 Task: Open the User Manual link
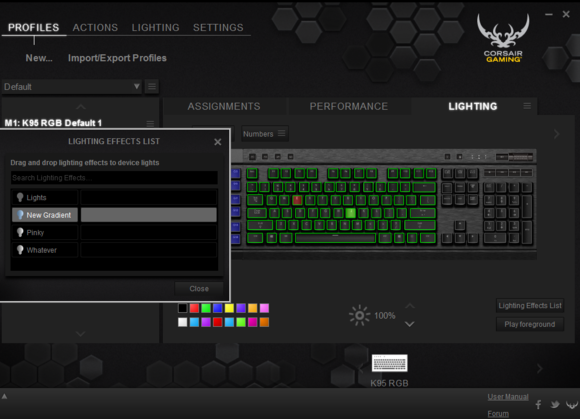click(x=508, y=397)
